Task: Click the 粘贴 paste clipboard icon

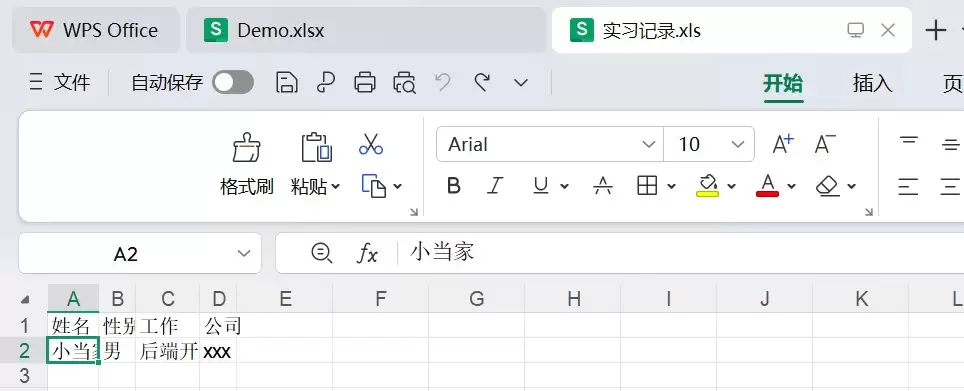Action: point(317,148)
